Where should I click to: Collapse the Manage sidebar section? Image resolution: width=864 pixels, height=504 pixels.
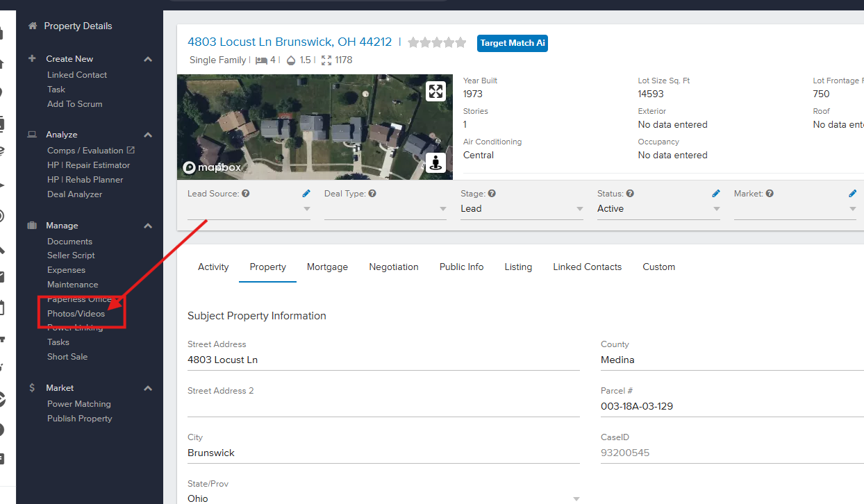click(x=148, y=226)
